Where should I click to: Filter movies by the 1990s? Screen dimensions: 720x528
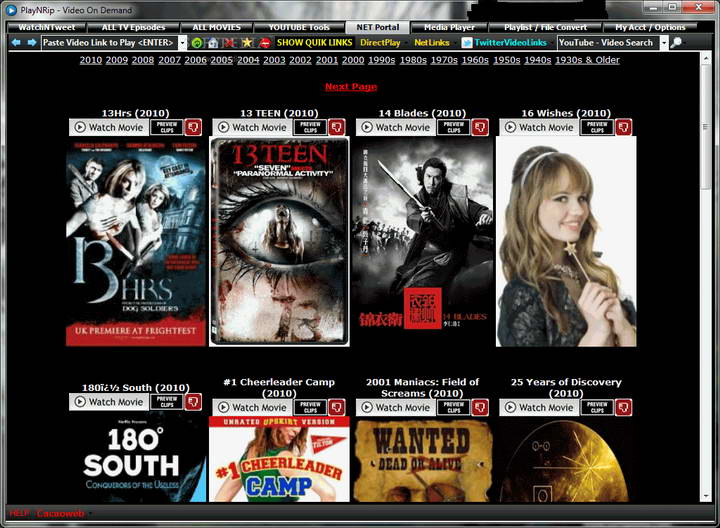382,60
